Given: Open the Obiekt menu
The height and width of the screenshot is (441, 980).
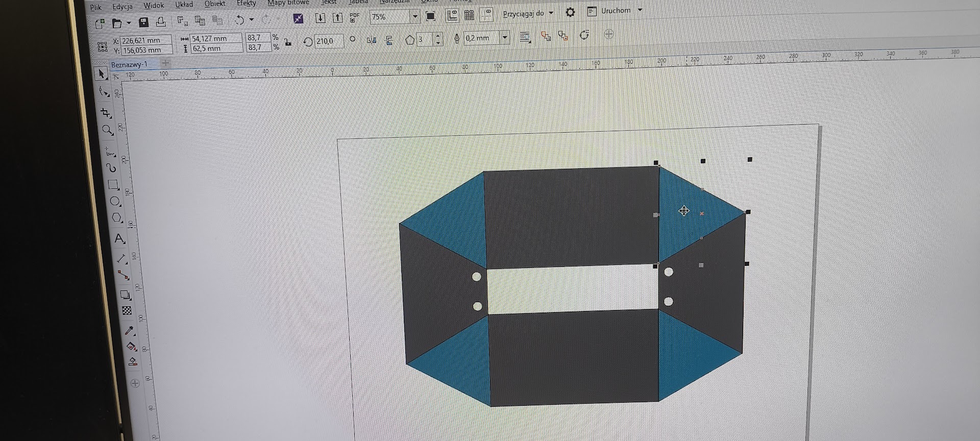Looking at the screenshot, I should click(215, 4).
